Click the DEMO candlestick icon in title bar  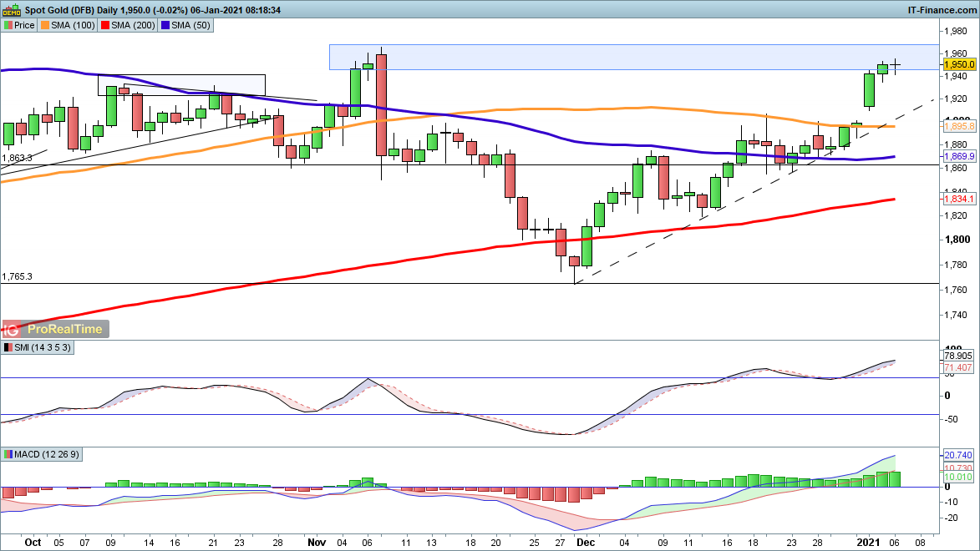(x=11, y=9)
